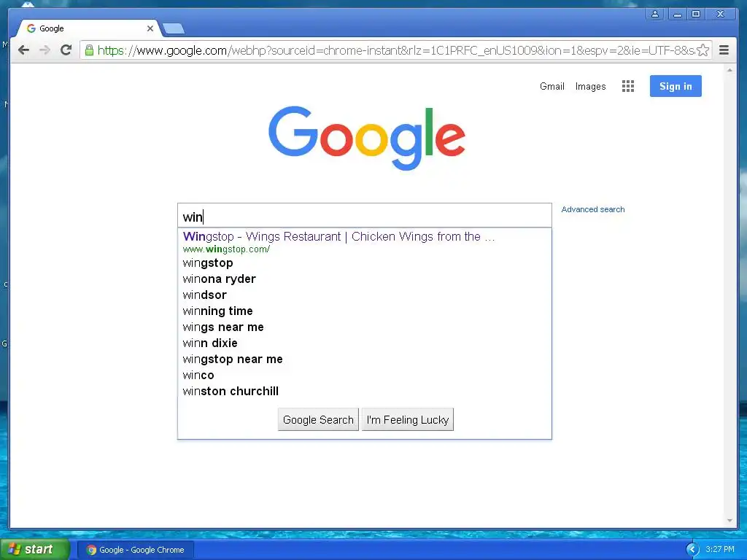This screenshot has height=560, width=747.
Task: Expand hidden system tray icons
Action: (692, 550)
